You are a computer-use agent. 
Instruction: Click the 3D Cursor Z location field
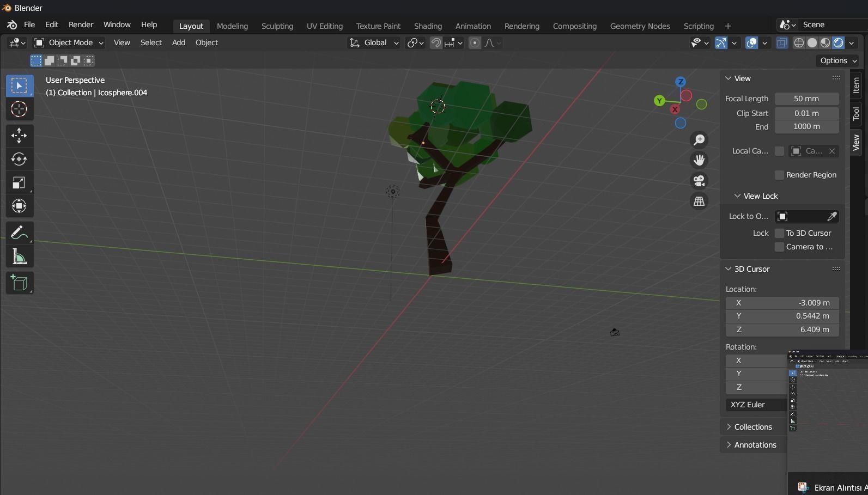tap(782, 329)
